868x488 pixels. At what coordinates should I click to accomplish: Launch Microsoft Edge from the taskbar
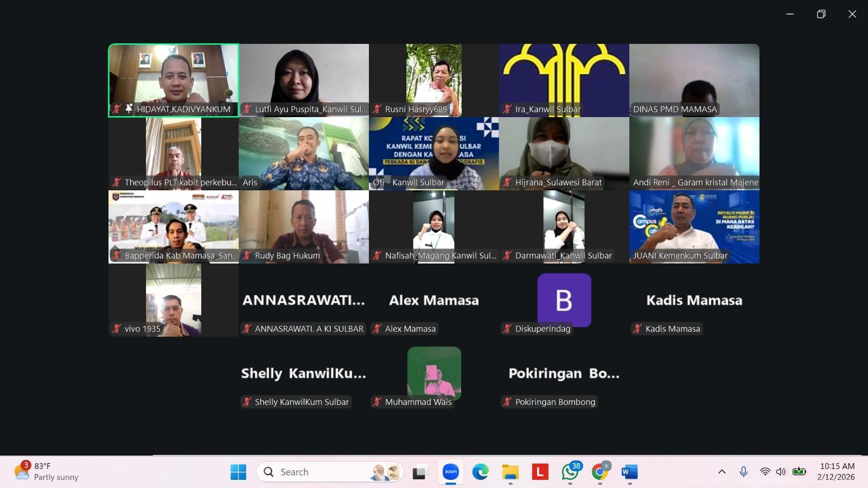pyautogui.click(x=480, y=472)
